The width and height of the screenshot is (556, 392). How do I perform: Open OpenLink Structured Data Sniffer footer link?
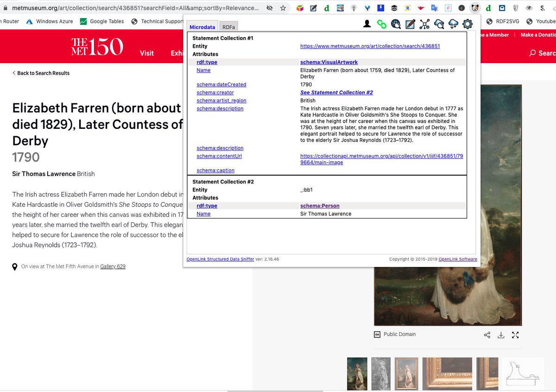tap(220, 259)
